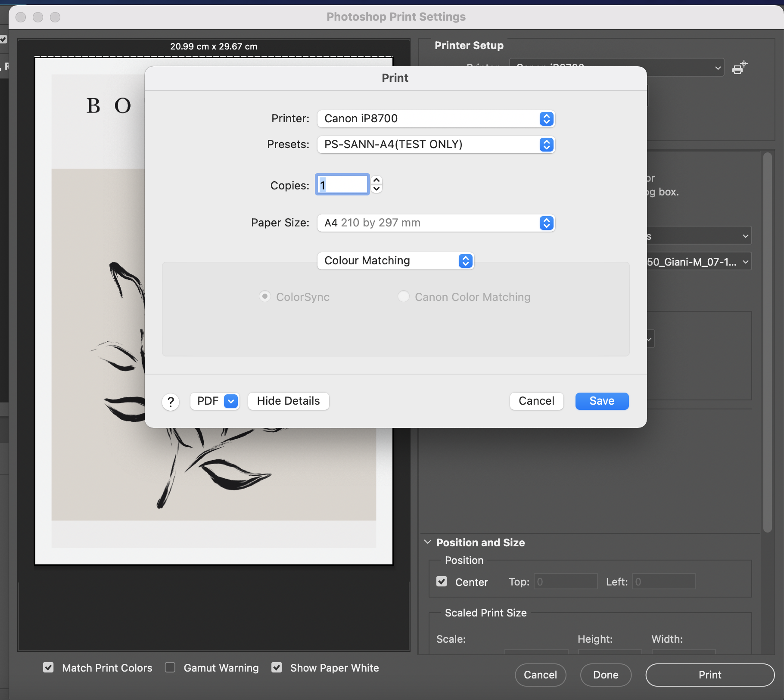The height and width of the screenshot is (700, 784).
Task: Enable the Gamut Warning checkbox
Action: (x=170, y=667)
